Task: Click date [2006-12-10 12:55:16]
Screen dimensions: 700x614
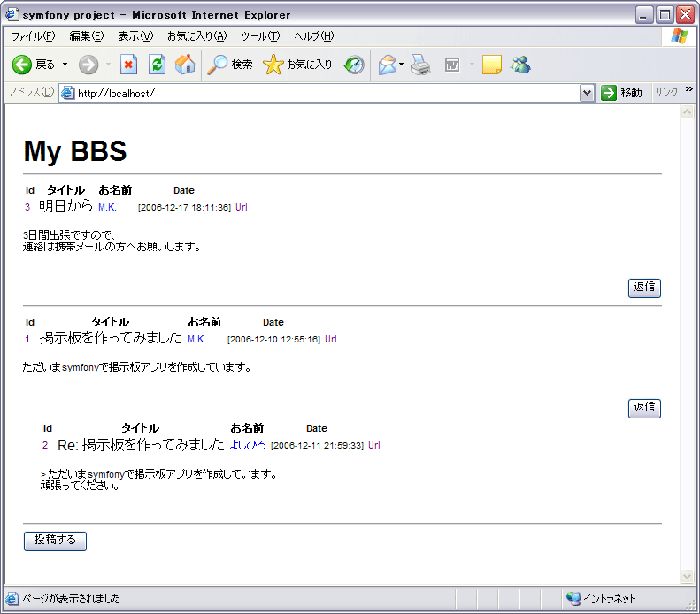Action: click(273, 340)
